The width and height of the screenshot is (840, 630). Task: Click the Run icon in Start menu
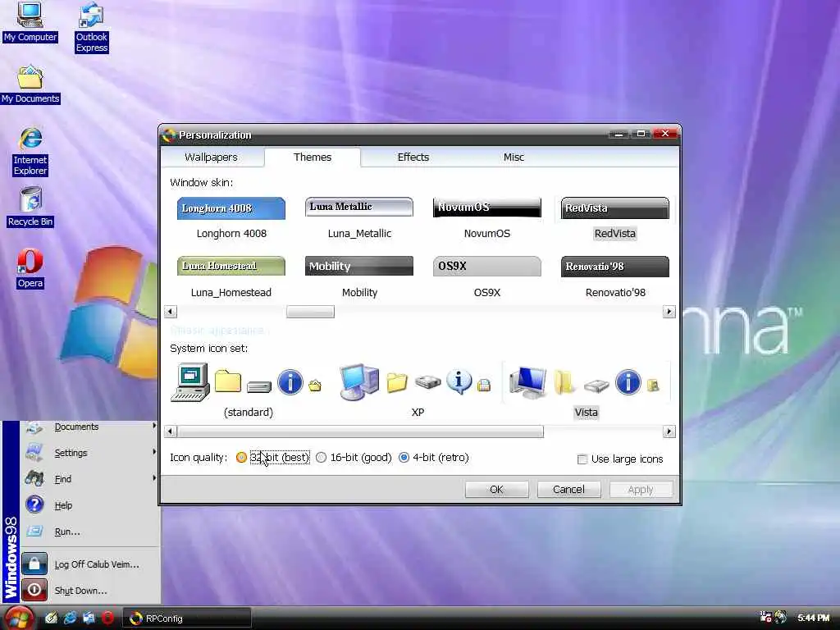pos(34,531)
